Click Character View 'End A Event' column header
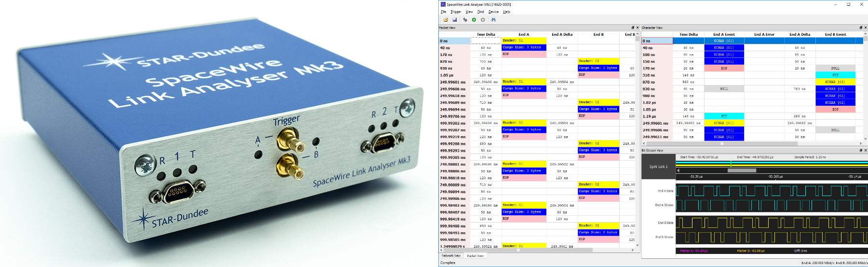The height and width of the screenshot is (267, 868). (724, 34)
